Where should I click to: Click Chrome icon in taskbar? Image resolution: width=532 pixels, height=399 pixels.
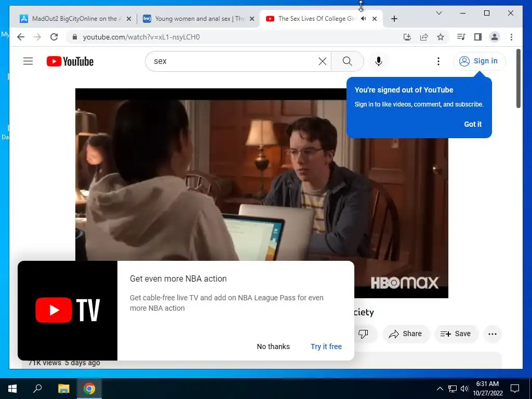point(89,389)
